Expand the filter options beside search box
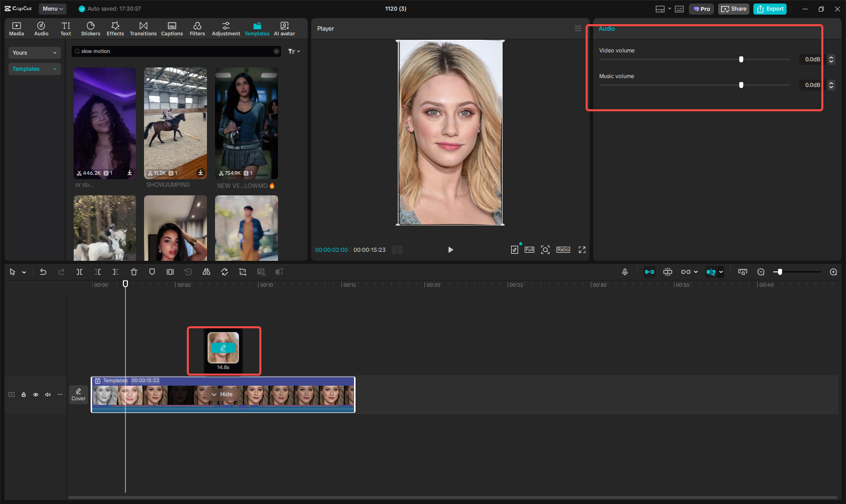Image resolution: width=846 pixels, height=504 pixels. (x=294, y=51)
